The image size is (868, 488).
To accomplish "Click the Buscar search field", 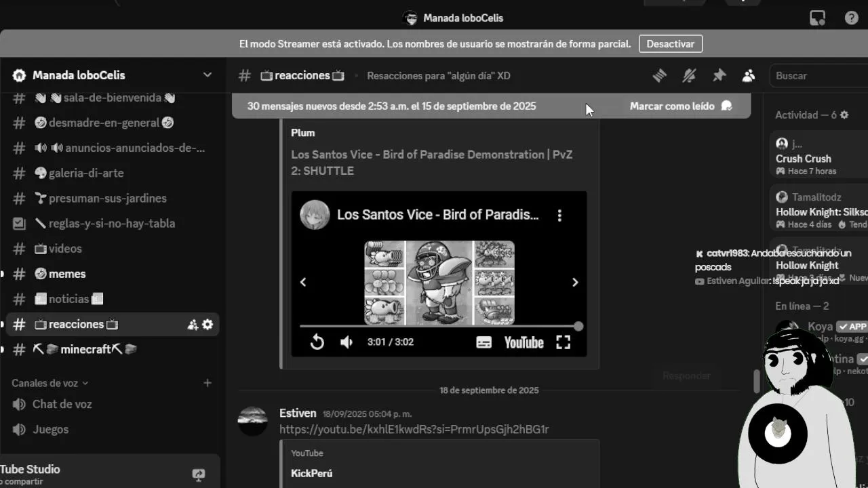I will pyautogui.click(x=818, y=76).
